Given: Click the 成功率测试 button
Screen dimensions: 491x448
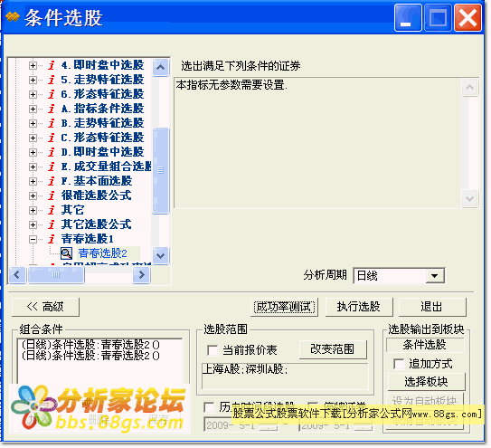Looking at the screenshot, I should click(x=284, y=307).
